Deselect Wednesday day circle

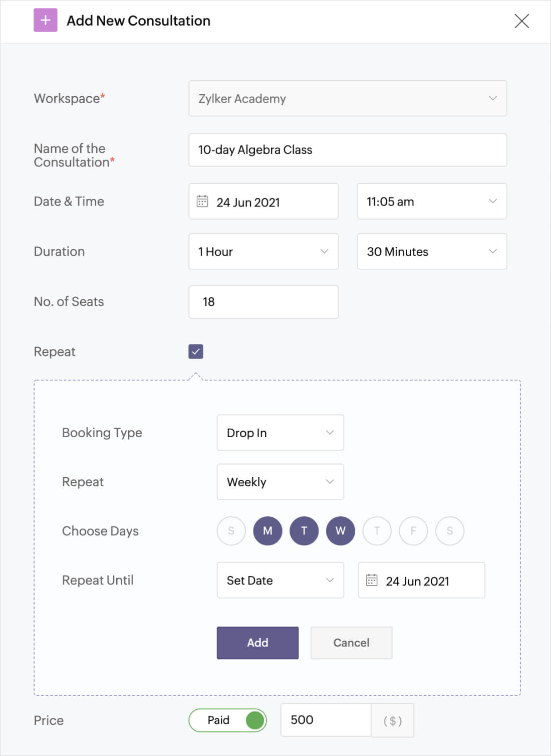pos(340,531)
